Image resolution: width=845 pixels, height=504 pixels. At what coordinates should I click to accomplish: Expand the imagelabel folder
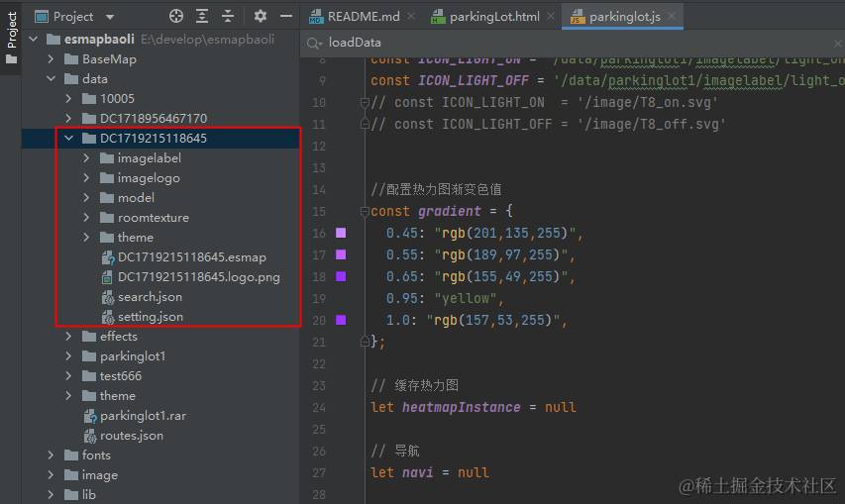[x=86, y=158]
